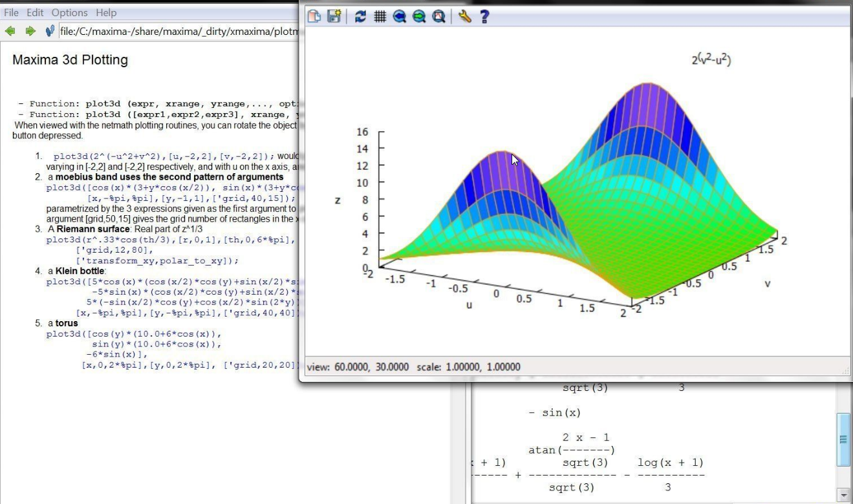Click the green right-arrow zoom icon
This screenshot has height=504, width=853.
(419, 17)
